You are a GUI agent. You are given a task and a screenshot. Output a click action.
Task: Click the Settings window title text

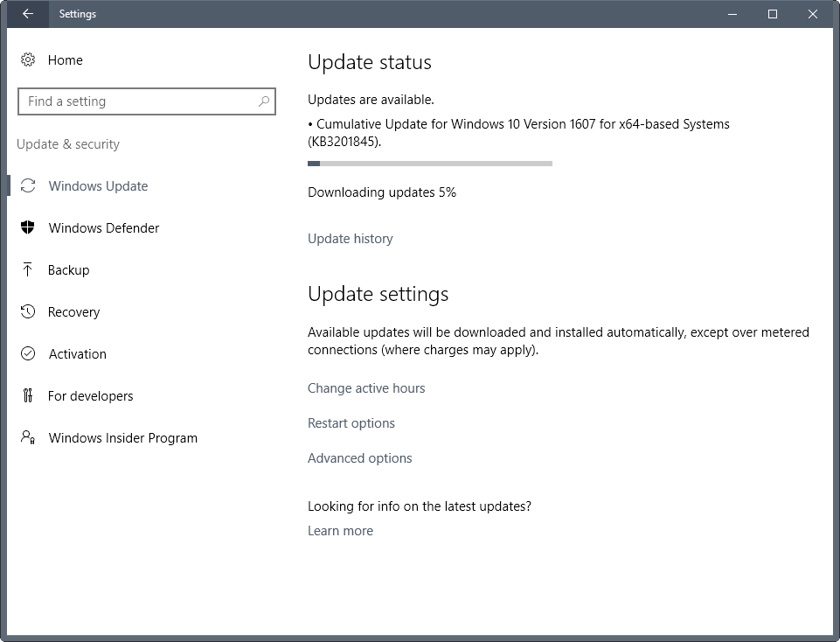78,14
